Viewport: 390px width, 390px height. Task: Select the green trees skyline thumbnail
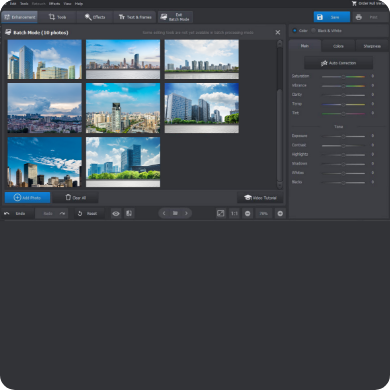coord(123,162)
